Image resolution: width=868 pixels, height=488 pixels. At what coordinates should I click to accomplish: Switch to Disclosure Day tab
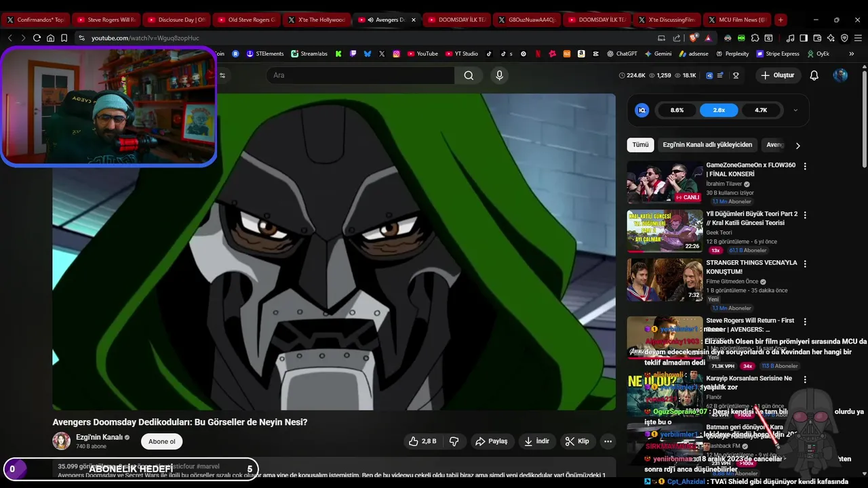(x=176, y=20)
